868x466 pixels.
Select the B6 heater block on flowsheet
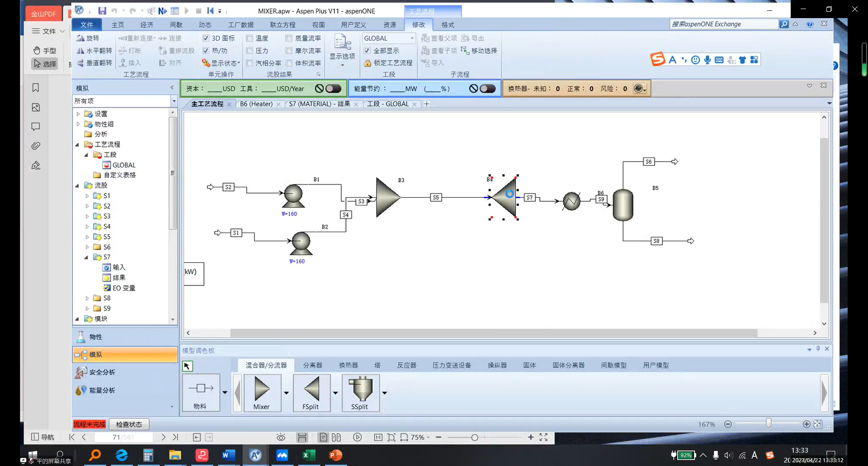pyautogui.click(x=571, y=201)
